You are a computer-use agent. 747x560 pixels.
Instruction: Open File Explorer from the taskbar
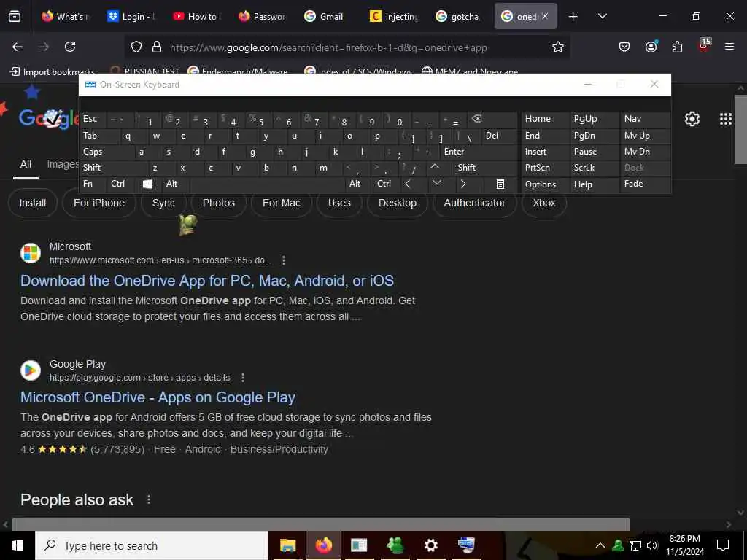coord(287,545)
